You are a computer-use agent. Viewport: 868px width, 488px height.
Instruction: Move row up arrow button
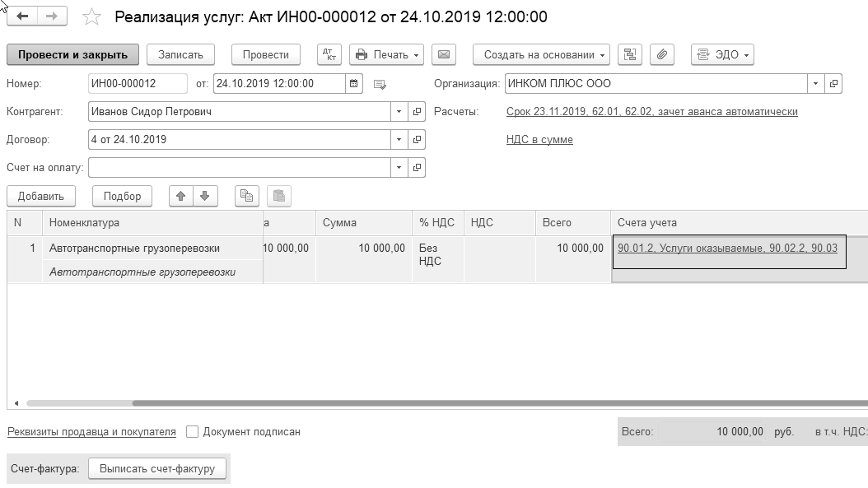[x=181, y=196]
